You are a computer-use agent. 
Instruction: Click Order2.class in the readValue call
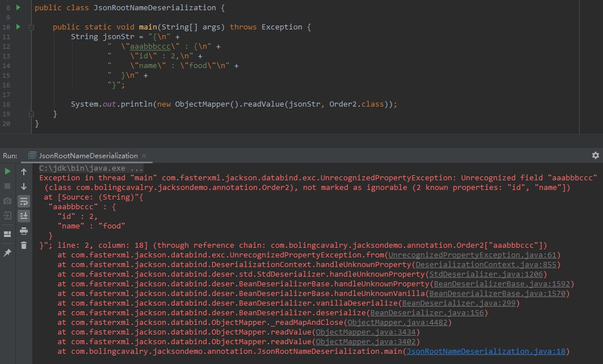pos(356,104)
